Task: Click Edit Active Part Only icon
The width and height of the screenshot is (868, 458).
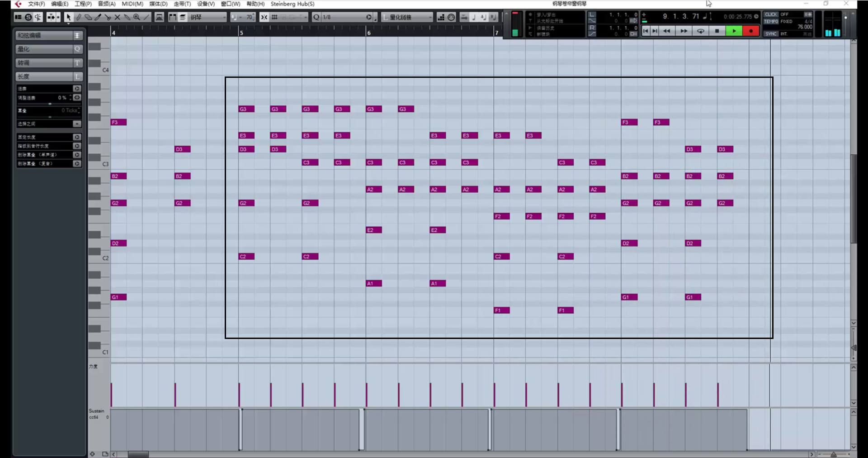Action: [183, 17]
